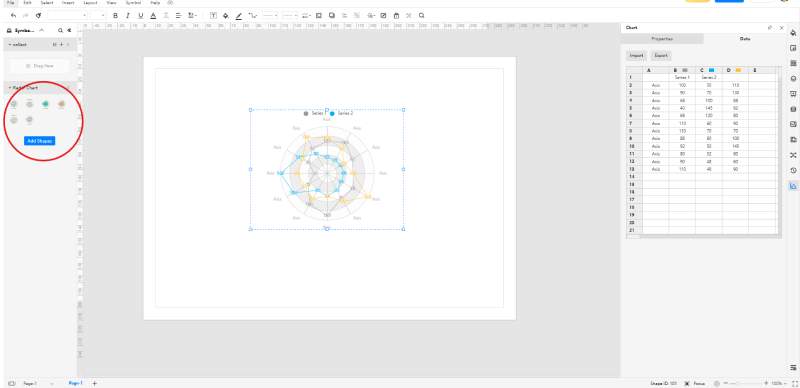The image size is (800, 388).
Task: Open the Fill paint bucket tool
Action: [226, 16]
